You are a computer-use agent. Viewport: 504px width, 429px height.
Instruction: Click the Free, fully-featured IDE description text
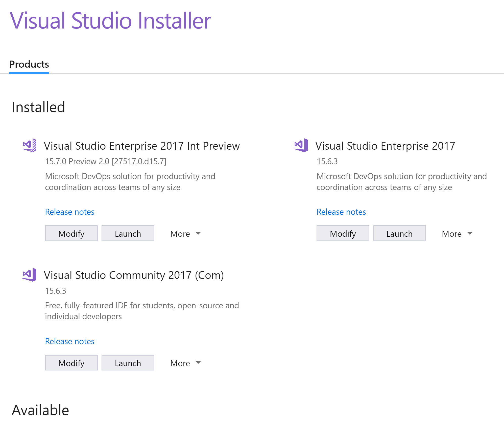(142, 311)
